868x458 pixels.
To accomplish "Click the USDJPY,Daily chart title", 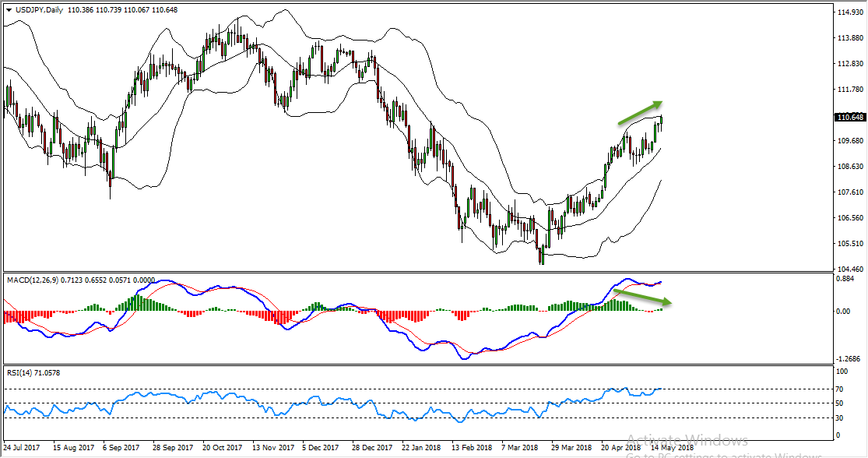I will [39, 10].
